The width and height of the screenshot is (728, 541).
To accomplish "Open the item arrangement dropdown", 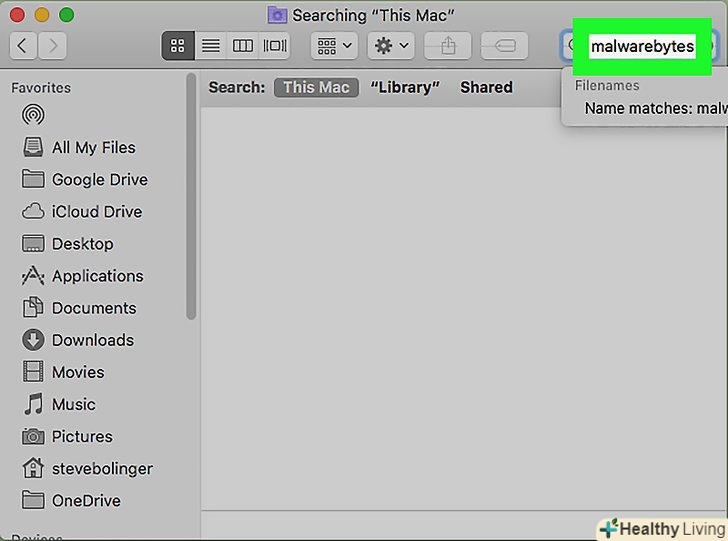I will click(334, 46).
